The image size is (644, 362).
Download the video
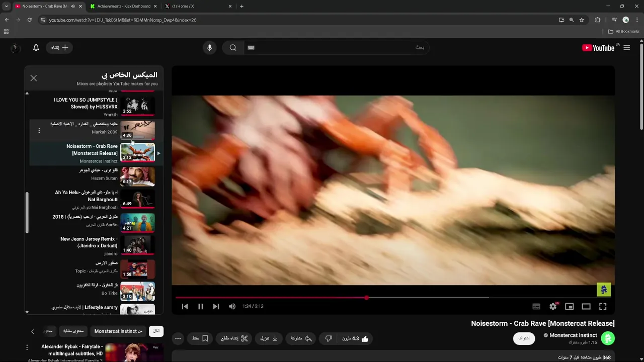269,338
